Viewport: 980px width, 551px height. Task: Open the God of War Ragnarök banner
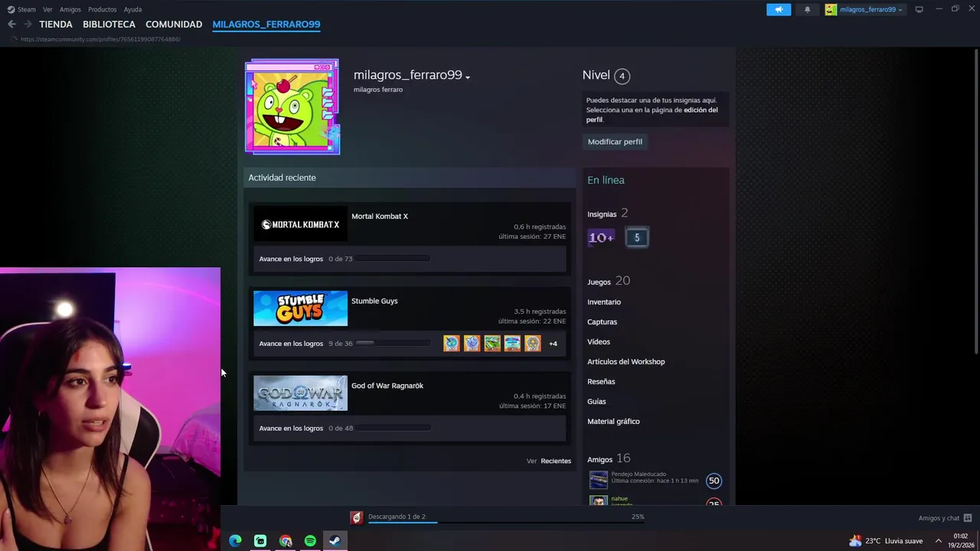[x=300, y=393]
